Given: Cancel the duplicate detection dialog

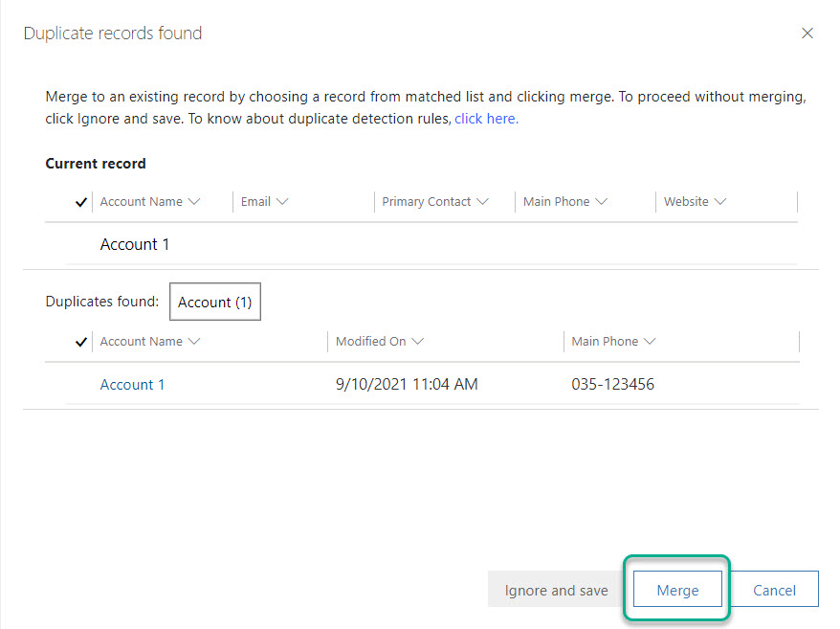Looking at the screenshot, I should (x=774, y=590).
